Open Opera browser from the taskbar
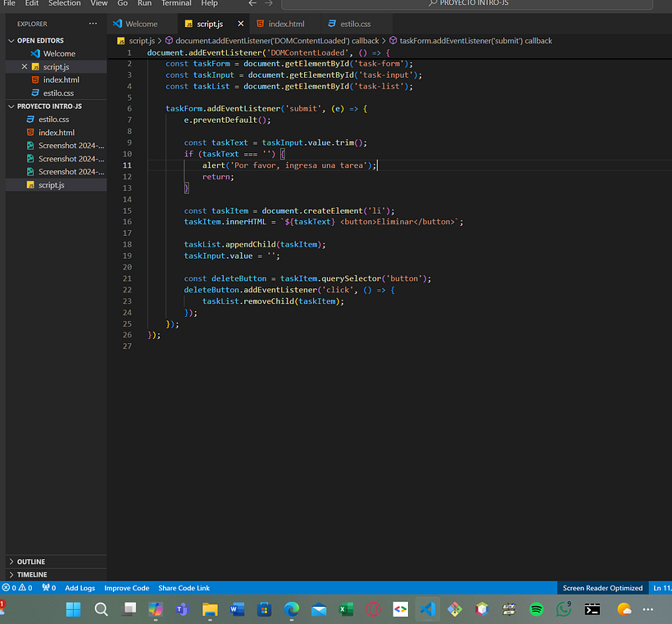Screen dimensions: 672x624 pos(373,609)
